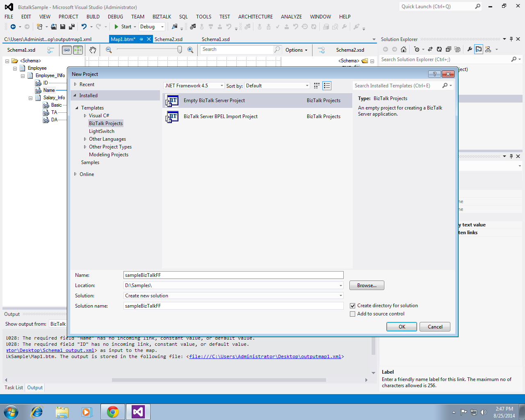Select the Pan tool in the mapper toolbar
Viewport: 525px width, 420px height.
(x=92, y=50)
